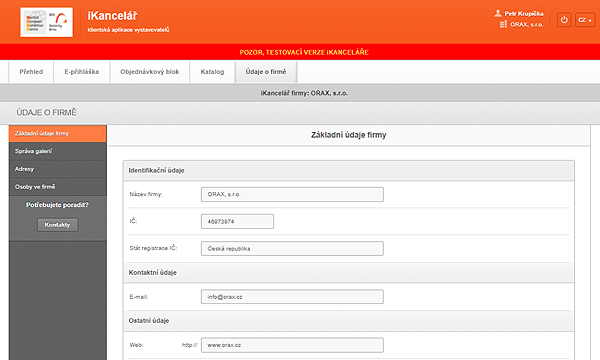The height and width of the screenshot is (360, 600).
Task: Click the ÚDAJE O FIRMĚ heading
Action: [x=46, y=112]
